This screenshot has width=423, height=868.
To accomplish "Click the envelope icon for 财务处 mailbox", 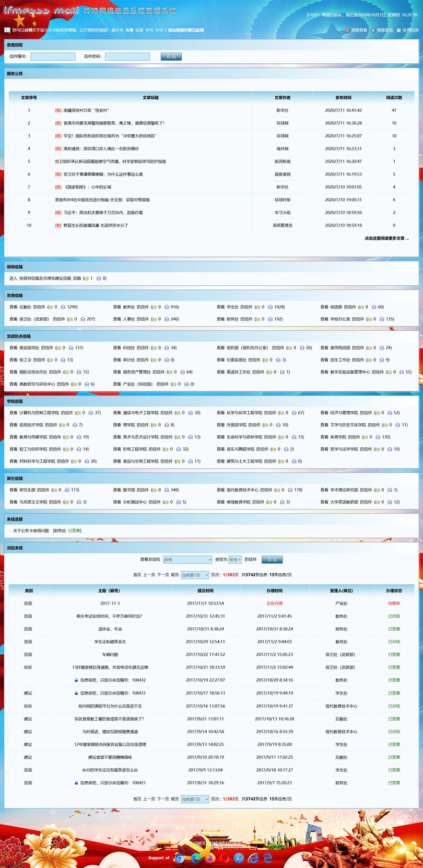I will (x=257, y=319).
